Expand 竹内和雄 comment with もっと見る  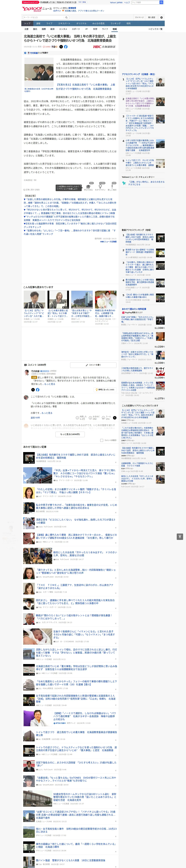(50, 384)
